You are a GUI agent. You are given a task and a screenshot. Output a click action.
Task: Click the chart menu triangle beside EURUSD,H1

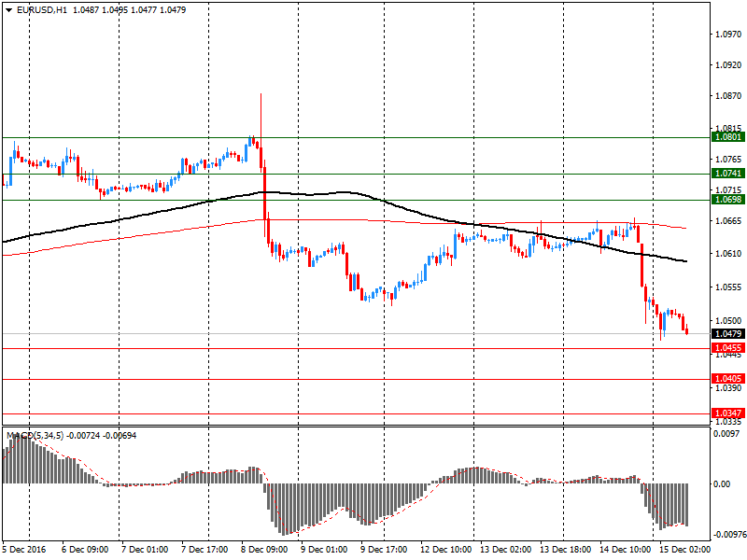tap(8, 10)
